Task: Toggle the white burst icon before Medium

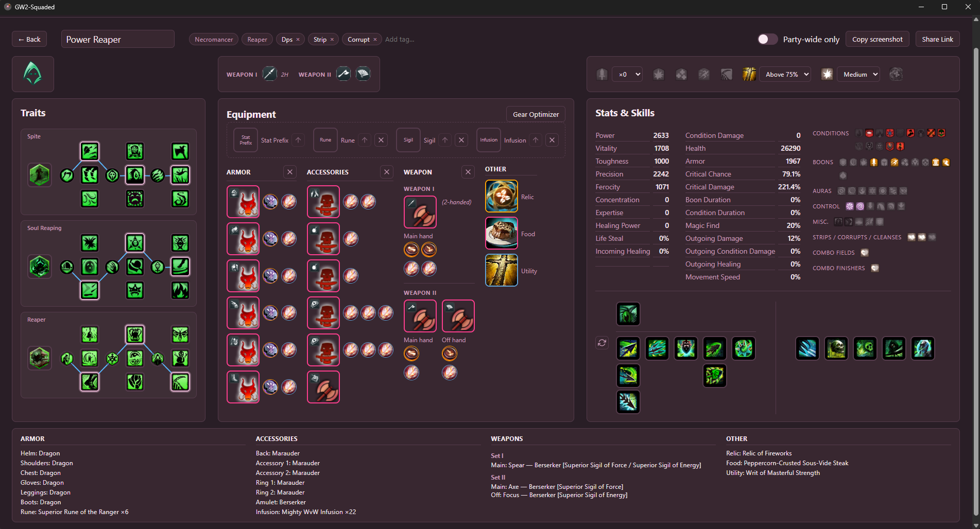Action: [827, 74]
